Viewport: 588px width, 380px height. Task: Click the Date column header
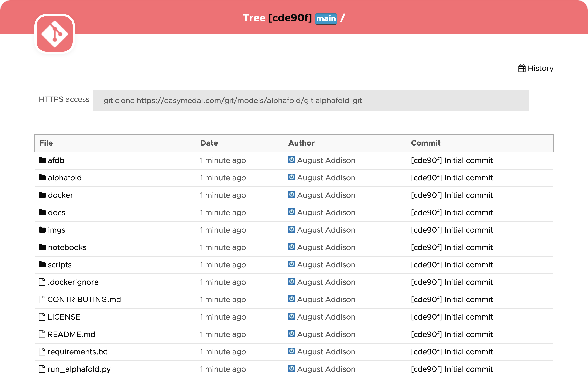[x=209, y=143]
